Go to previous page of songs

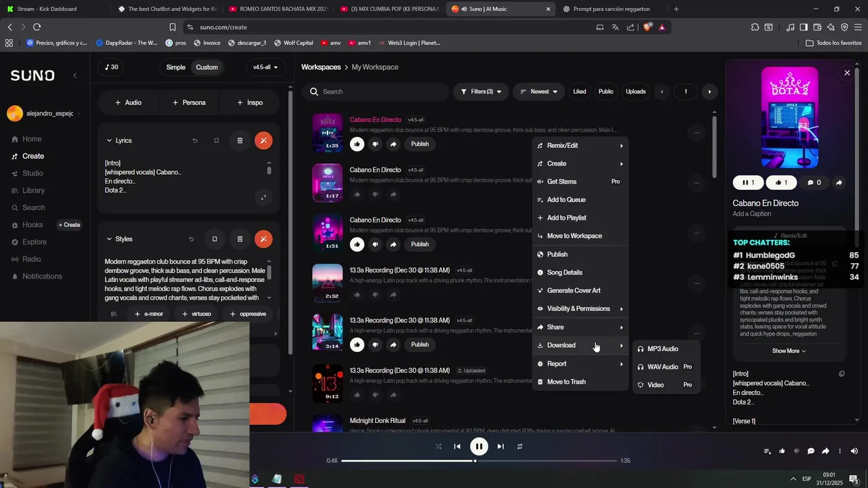click(662, 91)
